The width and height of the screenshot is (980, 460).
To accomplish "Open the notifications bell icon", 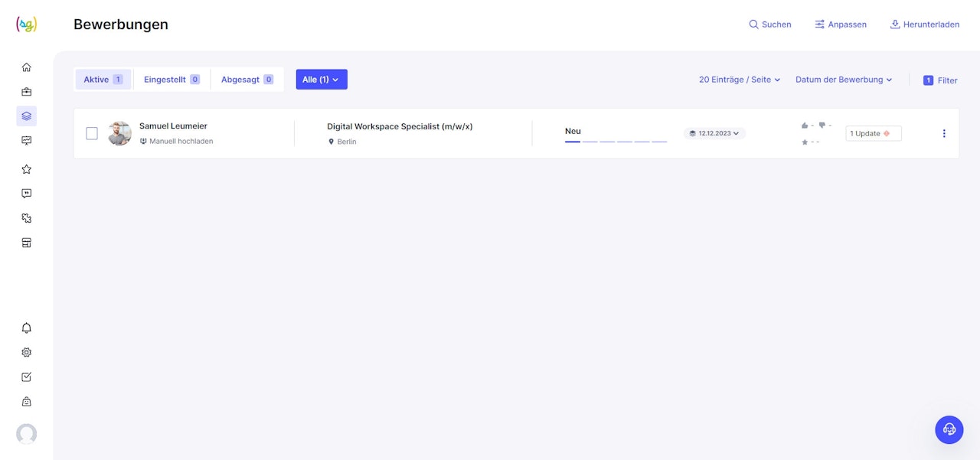I will 27,328.
